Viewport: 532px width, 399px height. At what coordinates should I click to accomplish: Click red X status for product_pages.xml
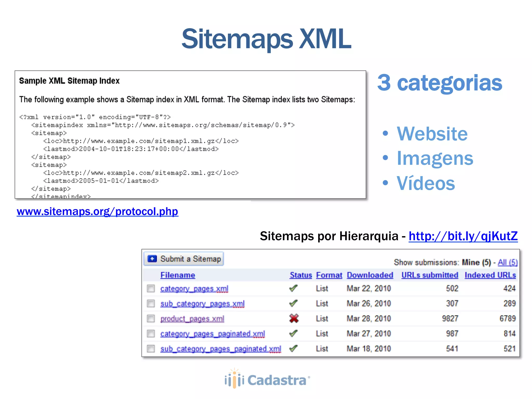point(294,318)
